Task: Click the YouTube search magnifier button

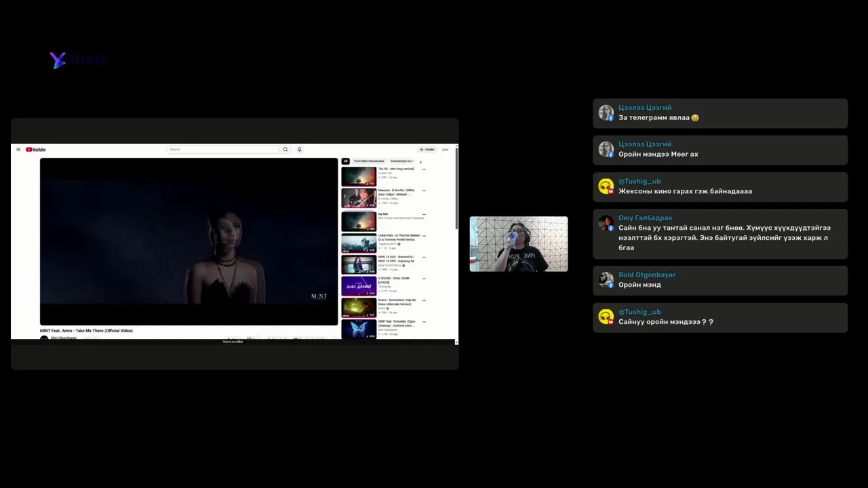Action: pos(285,149)
